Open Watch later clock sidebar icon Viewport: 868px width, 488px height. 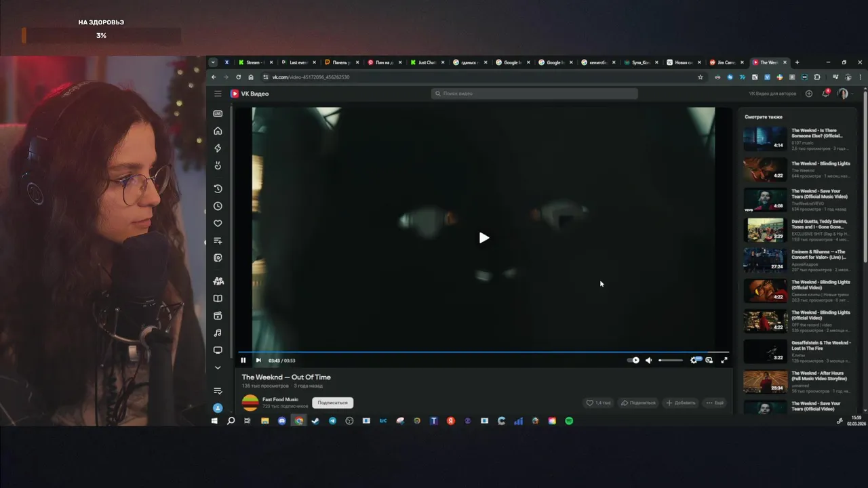(218, 206)
